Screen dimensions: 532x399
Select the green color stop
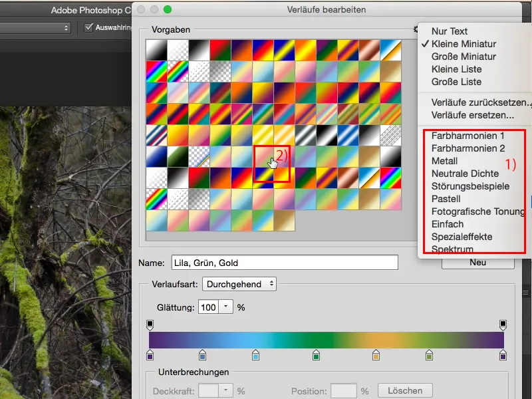pyautogui.click(x=315, y=355)
